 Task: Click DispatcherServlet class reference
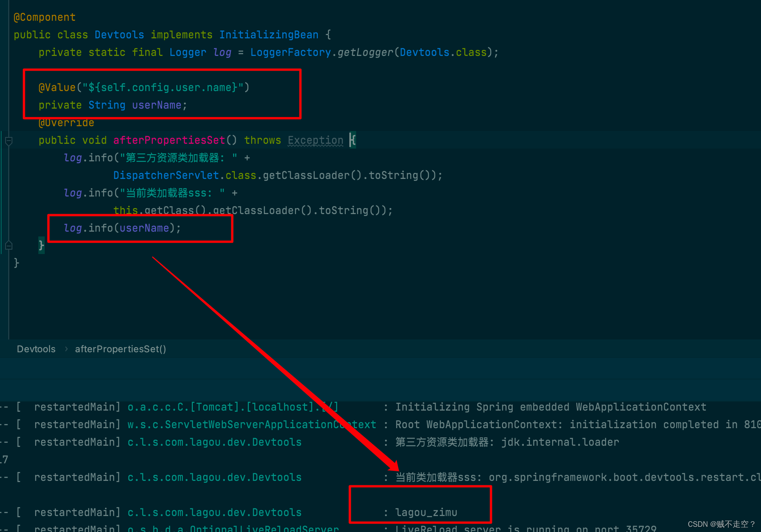(x=166, y=175)
